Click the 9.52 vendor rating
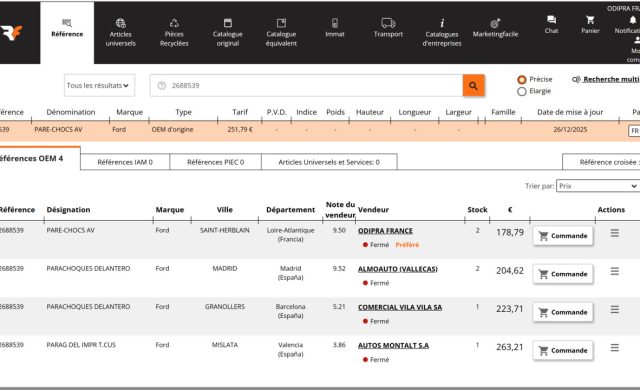 339,269
